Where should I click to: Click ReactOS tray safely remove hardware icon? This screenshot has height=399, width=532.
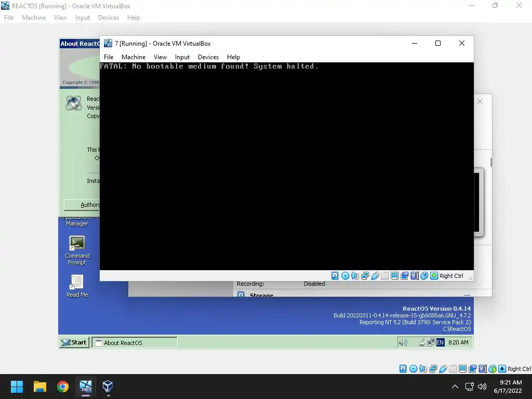coord(422,343)
